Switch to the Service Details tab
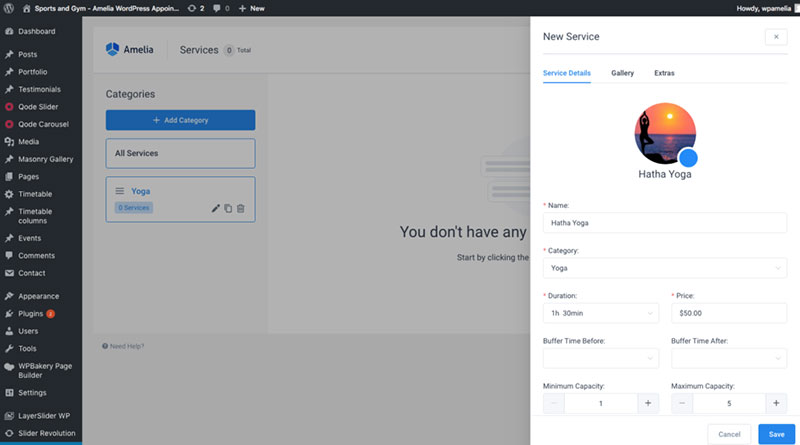The height and width of the screenshot is (445, 800). pos(567,73)
